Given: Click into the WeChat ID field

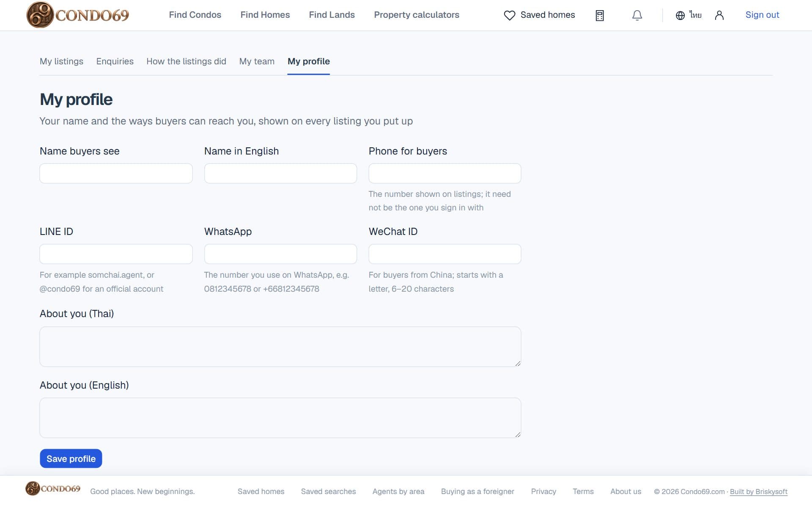Looking at the screenshot, I should (x=445, y=254).
